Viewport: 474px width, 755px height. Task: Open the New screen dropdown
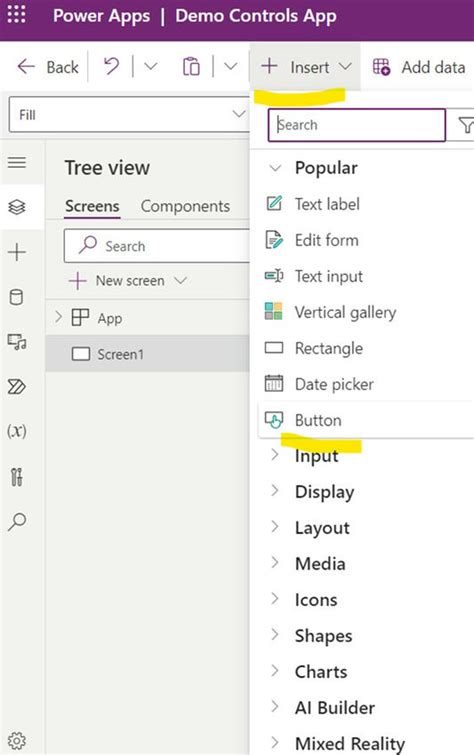pos(180,280)
